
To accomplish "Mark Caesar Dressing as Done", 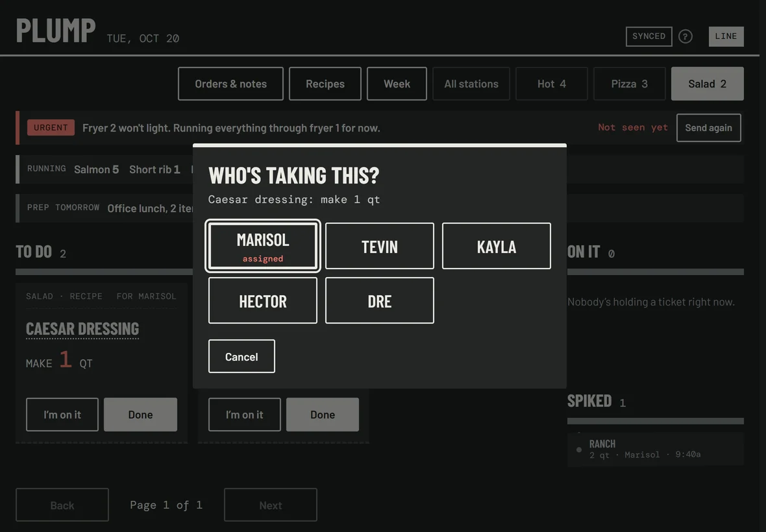I will pos(141,415).
